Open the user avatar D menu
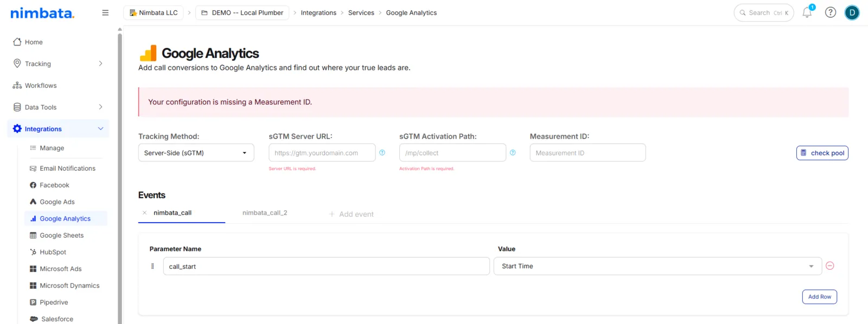 (x=852, y=12)
